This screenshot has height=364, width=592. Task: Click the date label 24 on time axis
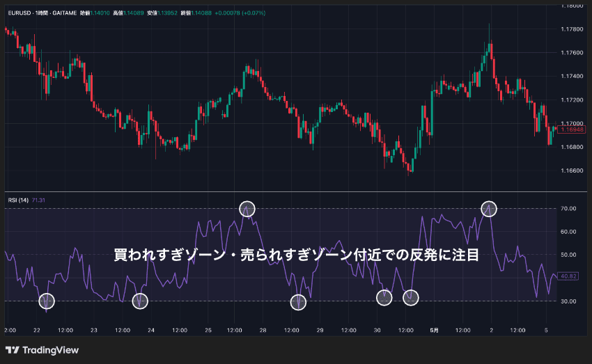click(151, 330)
